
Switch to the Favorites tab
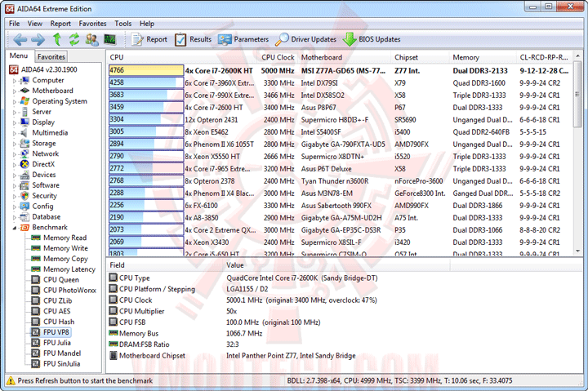(x=51, y=56)
